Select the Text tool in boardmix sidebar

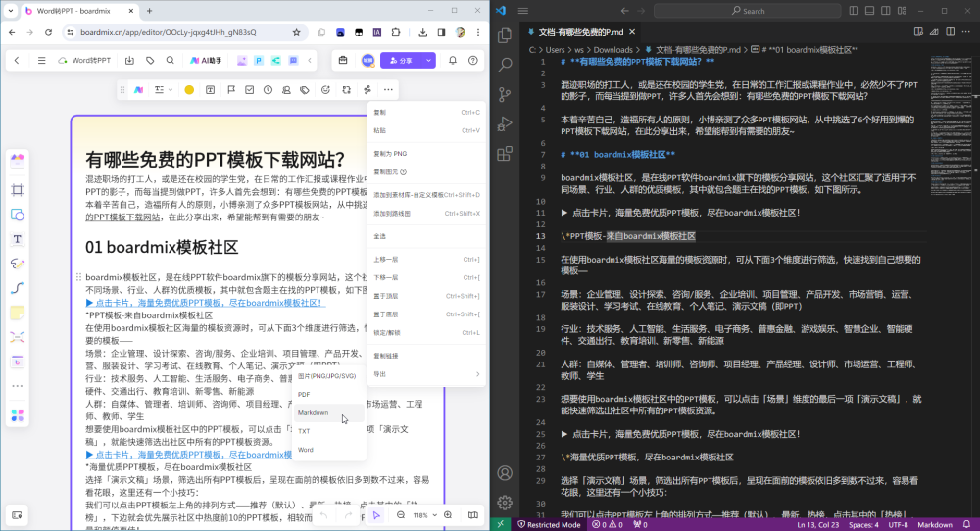click(x=17, y=239)
